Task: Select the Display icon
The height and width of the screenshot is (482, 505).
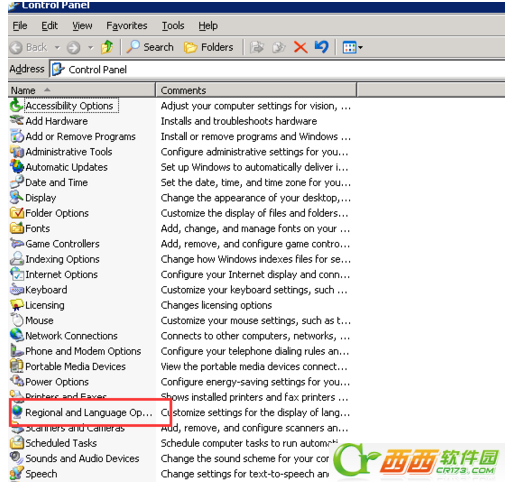Action: pos(17,197)
